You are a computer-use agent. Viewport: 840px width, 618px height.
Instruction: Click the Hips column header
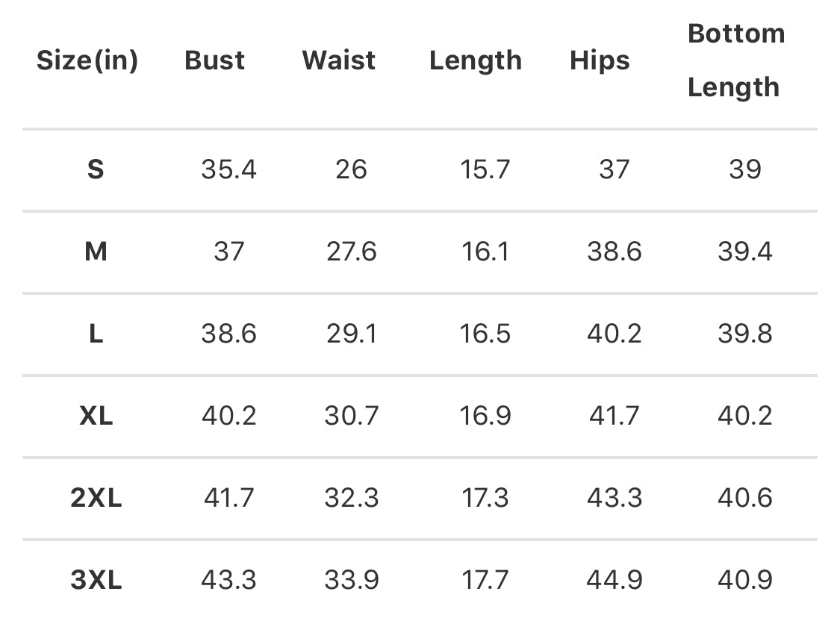(600, 60)
